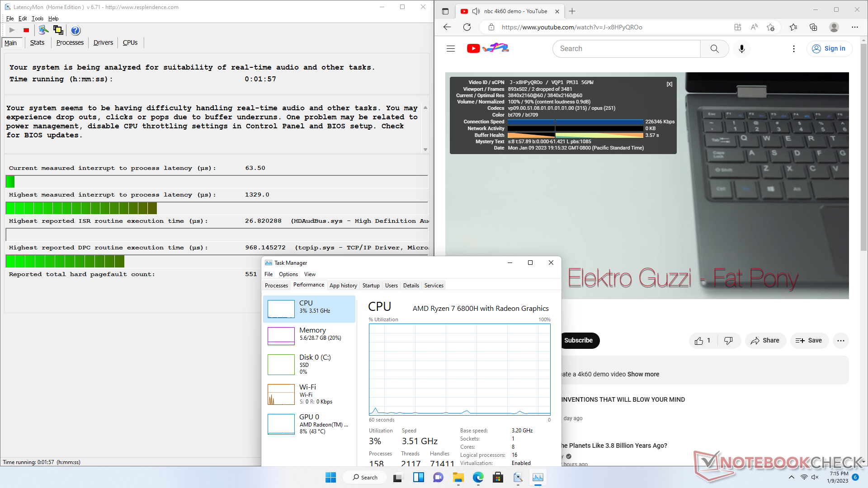The width and height of the screenshot is (868, 488).
Task: Open LatencyMon Edit menu
Action: pyautogui.click(x=23, y=19)
